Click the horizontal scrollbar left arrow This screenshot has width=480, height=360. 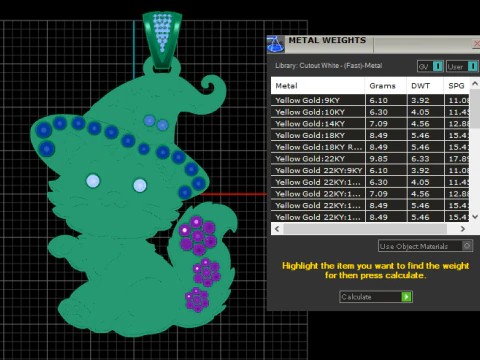[x=277, y=229]
